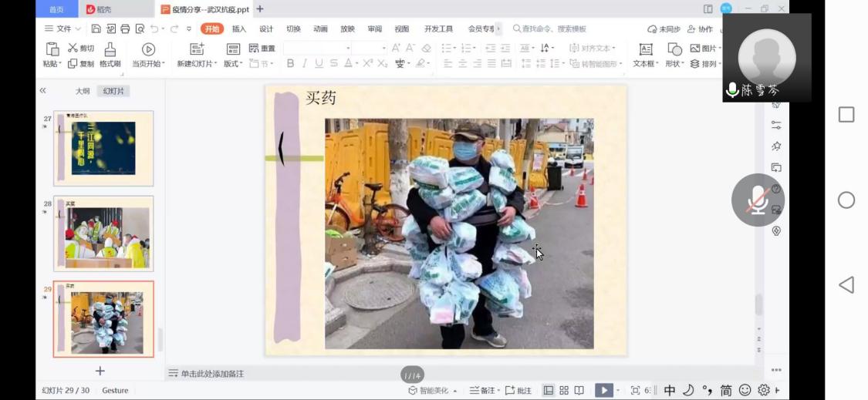The width and height of the screenshot is (868, 400).
Task: Expand the 备注 notes dropdown in status bar
Action: pos(498,391)
